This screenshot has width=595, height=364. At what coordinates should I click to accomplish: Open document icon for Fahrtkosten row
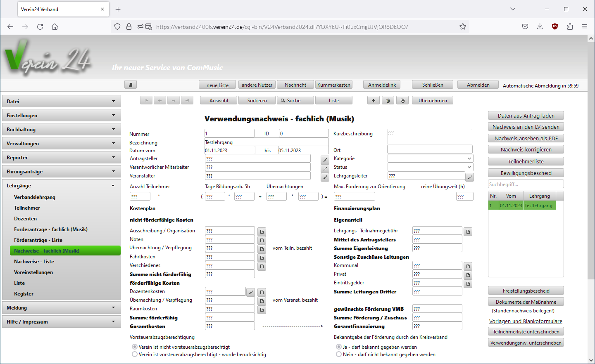(262, 258)
